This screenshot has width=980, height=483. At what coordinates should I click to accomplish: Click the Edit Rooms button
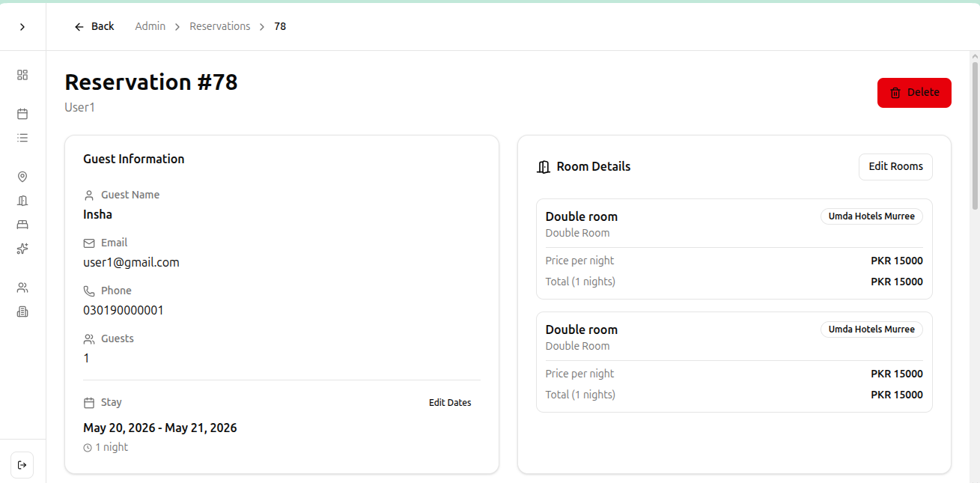click(895, 166)
